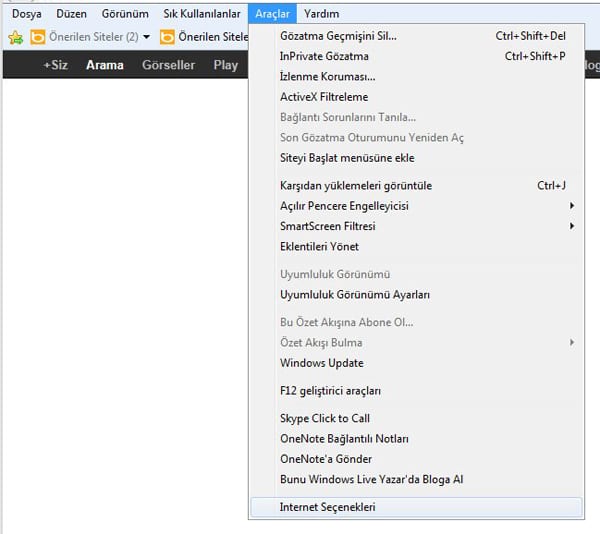Screen dimensions: 600x534
Task: Expand Açılır Pencere Engelleyicisi submenu
Action: pos(416,206)
